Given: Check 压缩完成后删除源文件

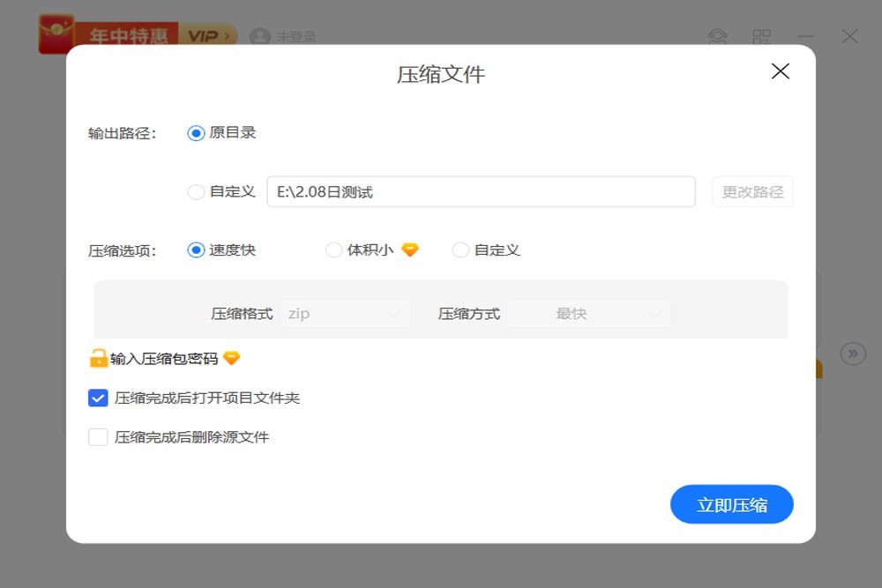Looking at the screenshot, I should click(x=98, y=436).
